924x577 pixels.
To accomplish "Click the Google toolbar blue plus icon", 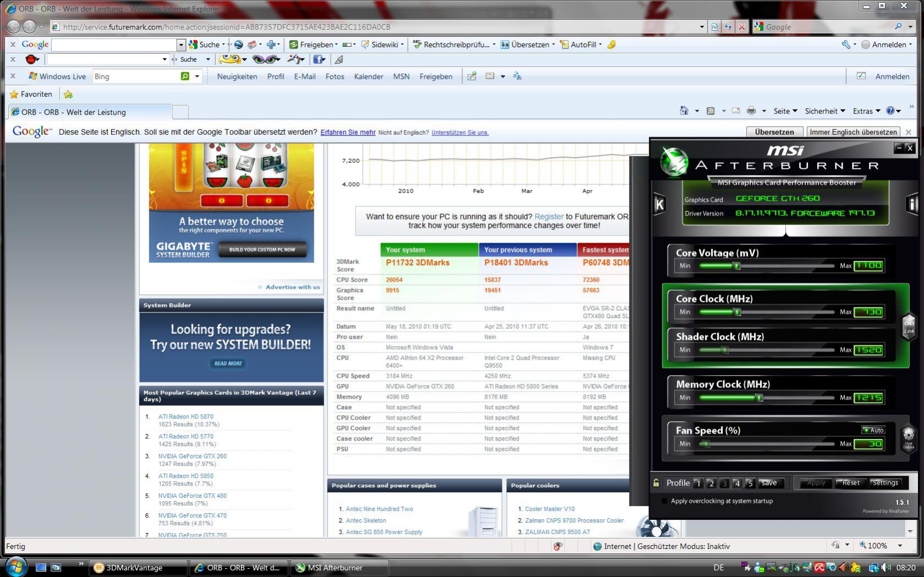I will pos(271,45).
